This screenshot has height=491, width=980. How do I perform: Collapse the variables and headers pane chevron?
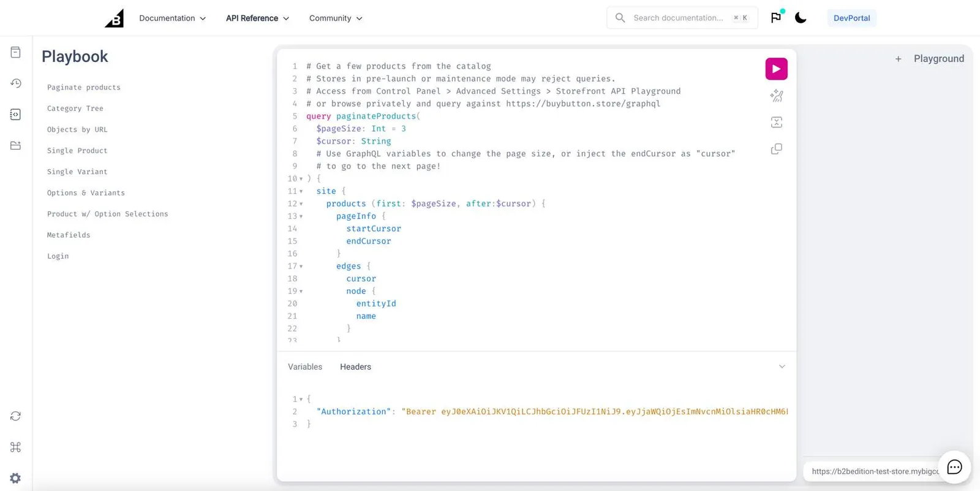[x=782, y=367]
